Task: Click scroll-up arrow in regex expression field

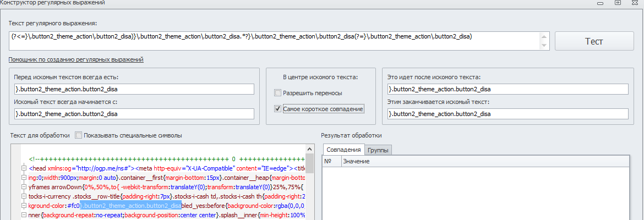Action: [x=545, y=36]
